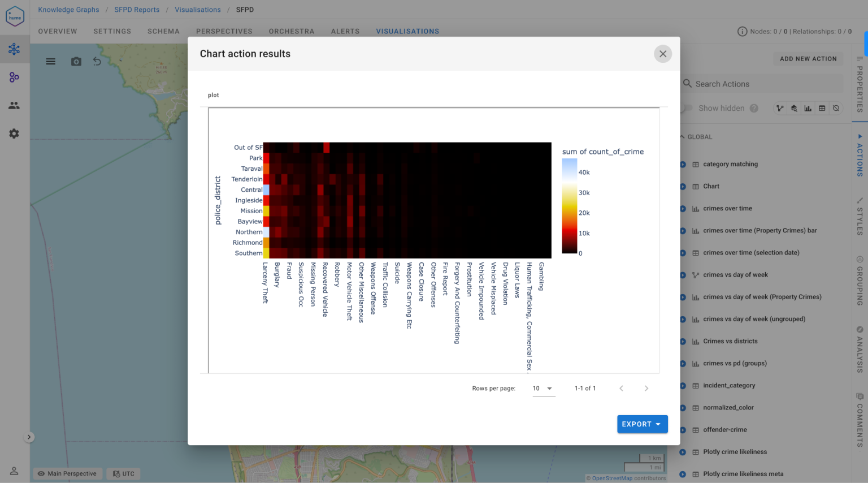
Task: Open the EXPORT dropdown button
Action: [x=642, y=424]
